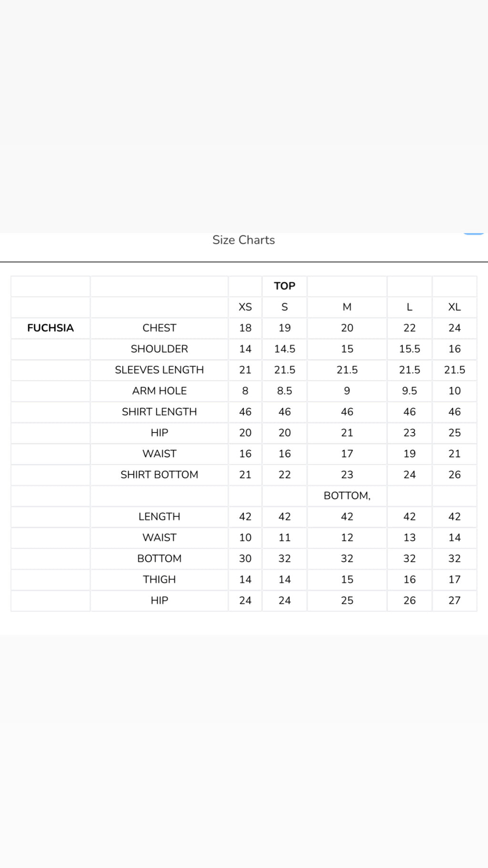Click the SHOULDER row label
Viewport: 488px width, 868px height.
[159, 349]
